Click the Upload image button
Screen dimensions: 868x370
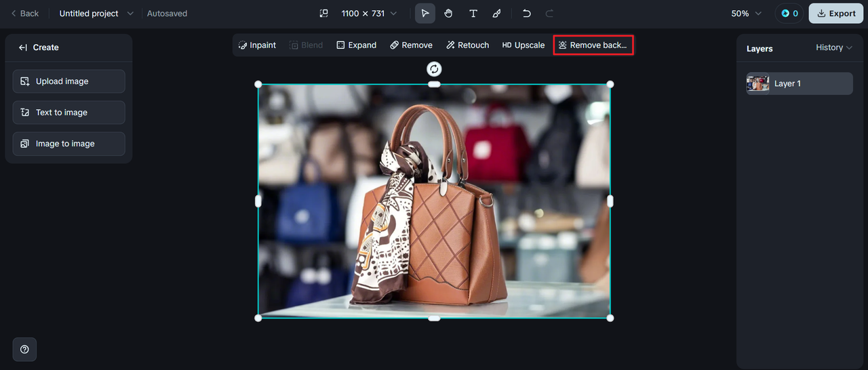tap(68, 81)
